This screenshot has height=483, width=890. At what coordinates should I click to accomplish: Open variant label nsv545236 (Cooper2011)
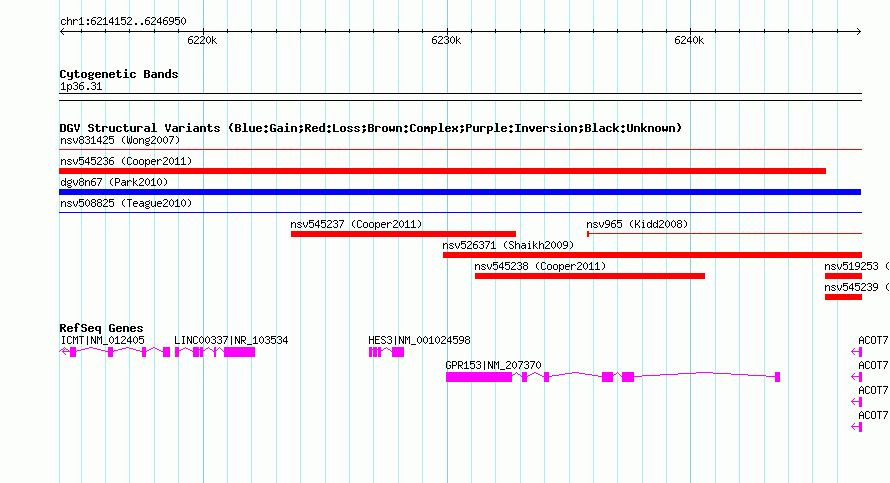126,161
